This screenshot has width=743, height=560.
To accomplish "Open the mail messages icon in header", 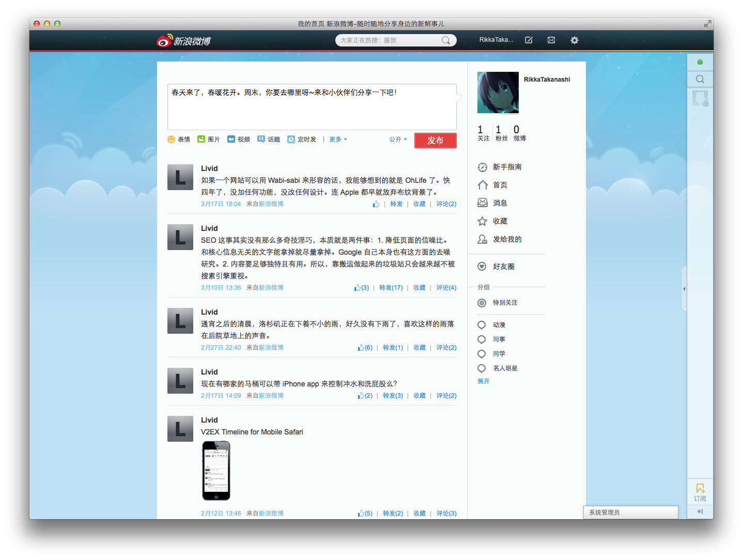I will [x=551, y=40].
